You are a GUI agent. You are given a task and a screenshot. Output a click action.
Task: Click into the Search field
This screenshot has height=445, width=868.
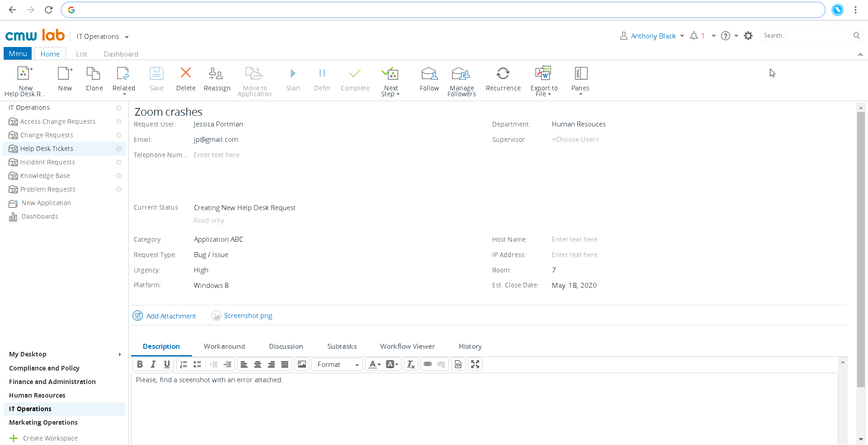point(806,35)
